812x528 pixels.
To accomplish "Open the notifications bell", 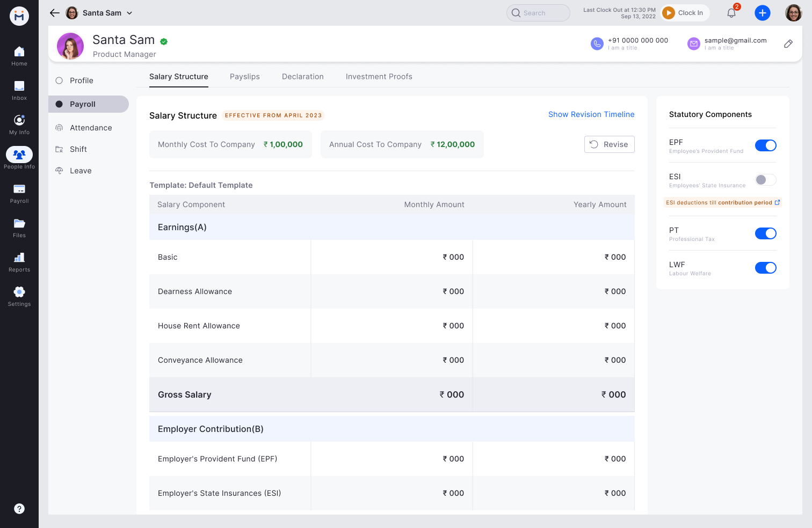I will tap(731, 12).
